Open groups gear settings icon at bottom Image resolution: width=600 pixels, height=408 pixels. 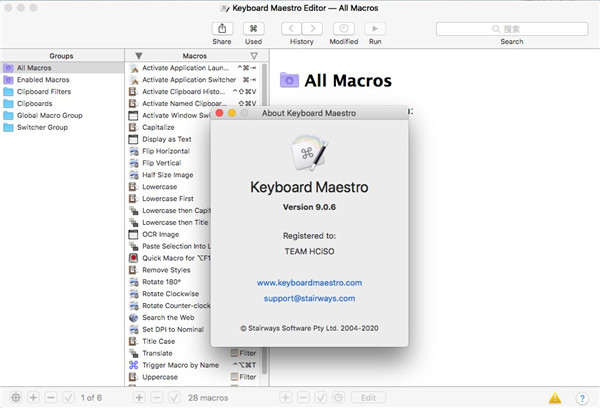(x=16, y=398)
